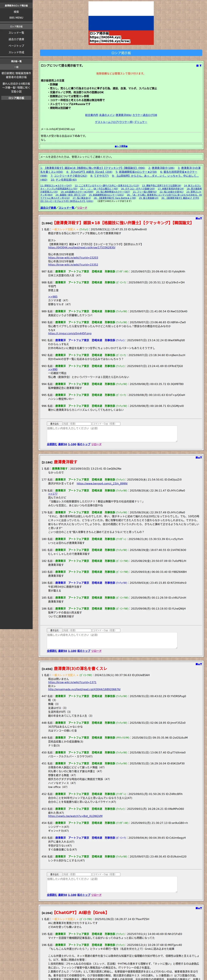Follow the >>985 anchor link
Screen dimensions: 207x980
coord(53,297)
